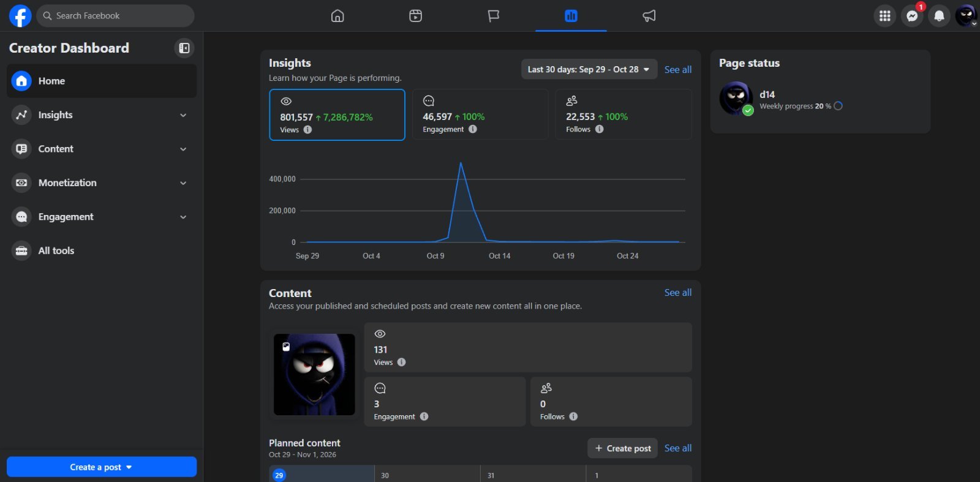
Task: Open Content in the sidebar
Action: 102,149
